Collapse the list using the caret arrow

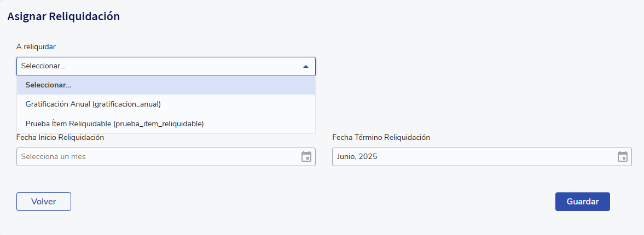305,67
